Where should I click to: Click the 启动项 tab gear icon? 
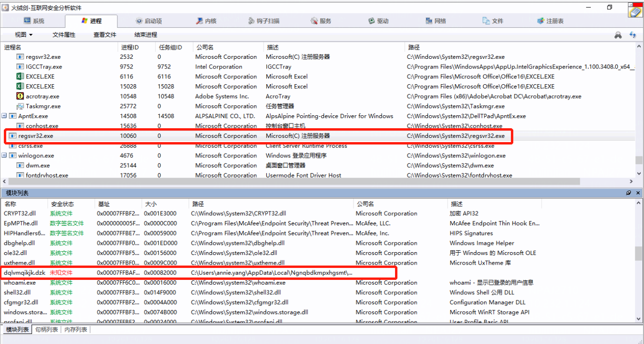[x=139, y=21]
